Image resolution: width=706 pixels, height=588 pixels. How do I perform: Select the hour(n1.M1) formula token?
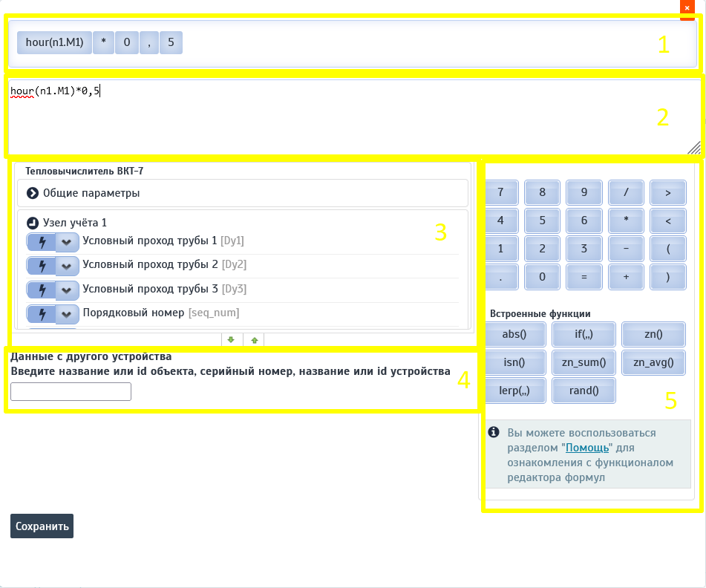[x=54, y=43]
